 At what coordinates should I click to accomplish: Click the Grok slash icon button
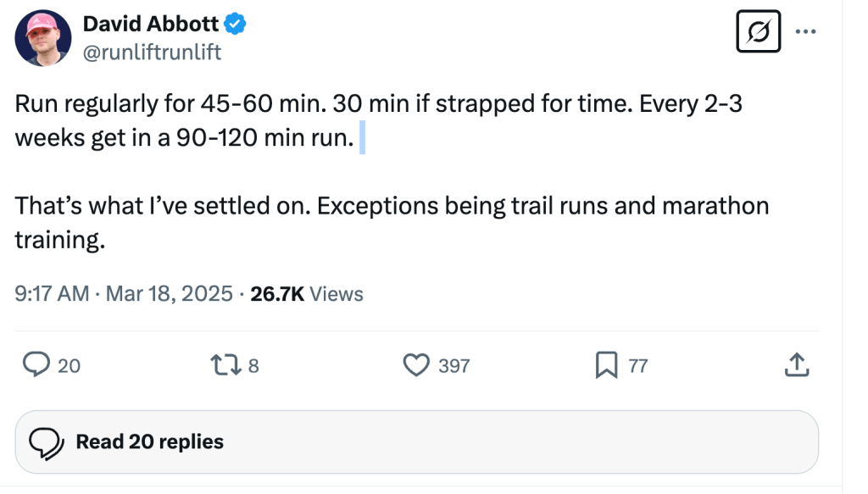(758, 33)
